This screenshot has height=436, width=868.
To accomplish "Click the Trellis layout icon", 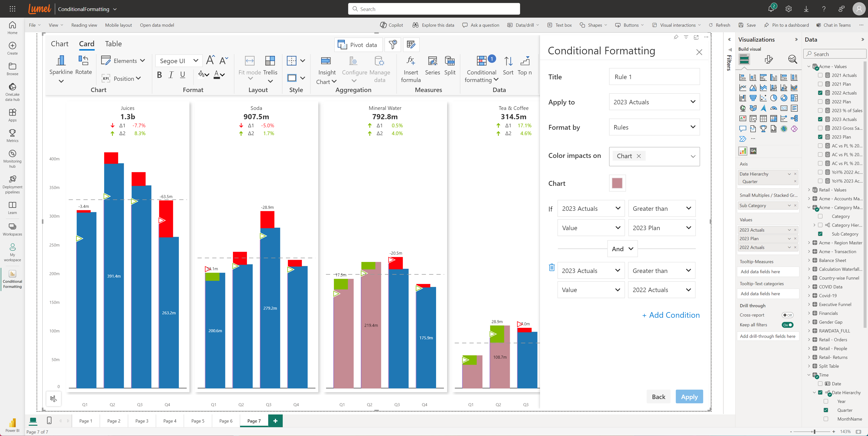I will coord(270,61).
